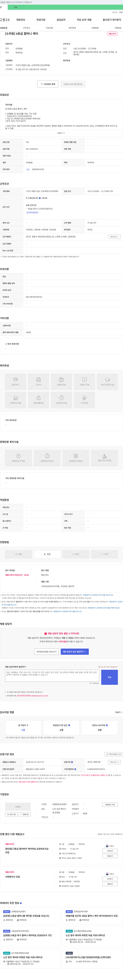Open the 출산휴가·육아휴직 menu
The image size is (123, 980).
pos(112,20)
